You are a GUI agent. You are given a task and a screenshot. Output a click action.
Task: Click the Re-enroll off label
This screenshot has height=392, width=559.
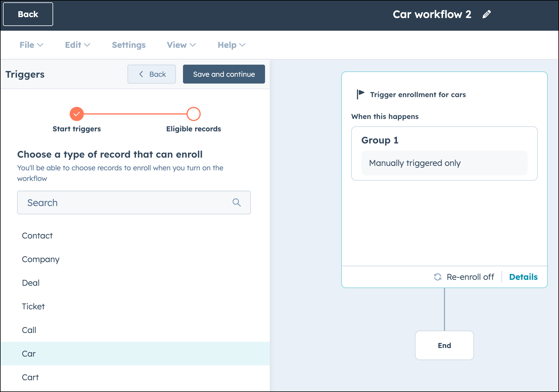(470, 277)
